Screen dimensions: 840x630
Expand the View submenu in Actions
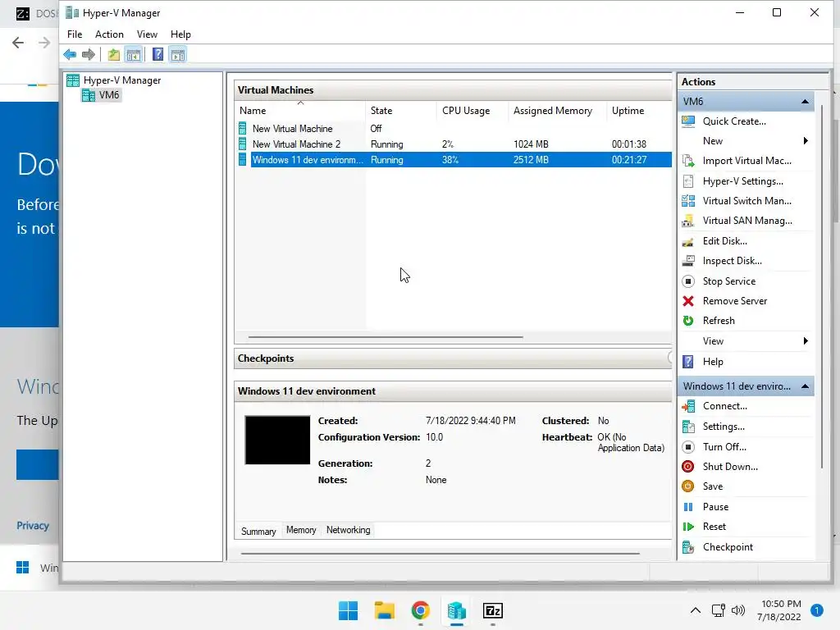[806, 341]
